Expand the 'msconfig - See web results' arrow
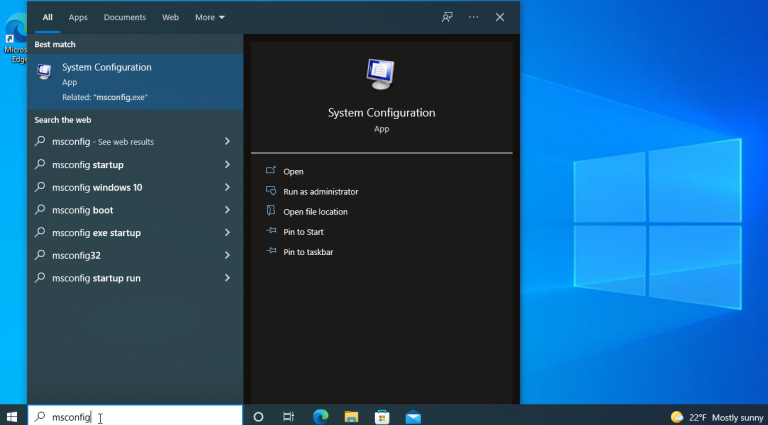 (227, 141)
